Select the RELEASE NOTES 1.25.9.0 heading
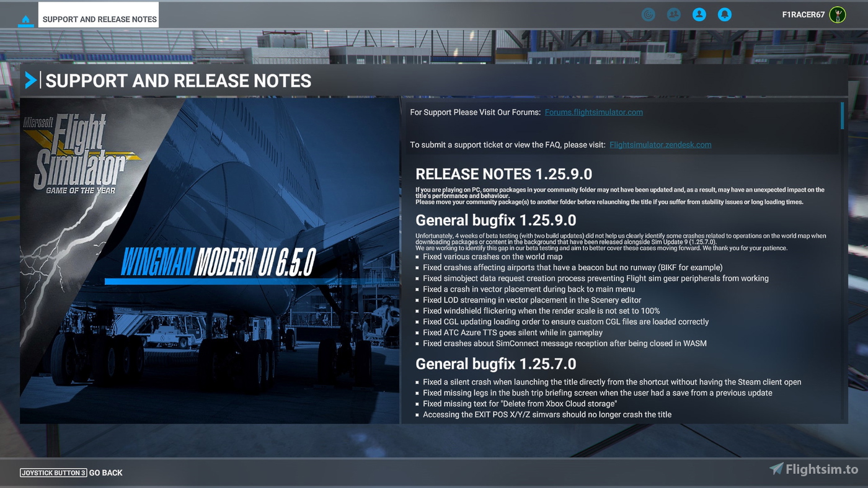Screen dimensions: 868x488 pyautogui.click(x=504, y=174)
